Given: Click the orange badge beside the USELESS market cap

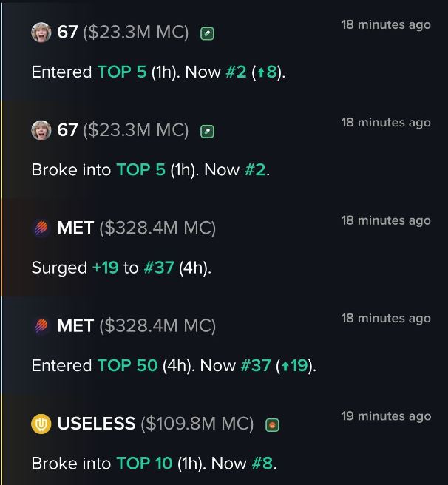Looking at the screenshot, I should [273, 424].
